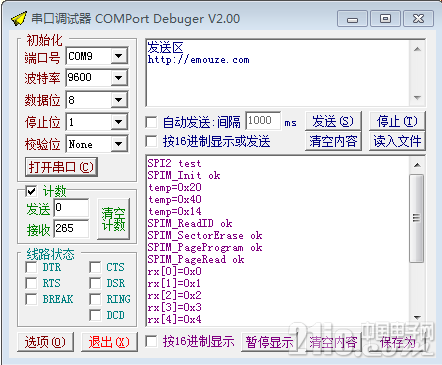The height and width of the screenshot is (365, 442).
Task: Click the 'SPIM_PageProgram ok' line
Action: click(205, 247)
